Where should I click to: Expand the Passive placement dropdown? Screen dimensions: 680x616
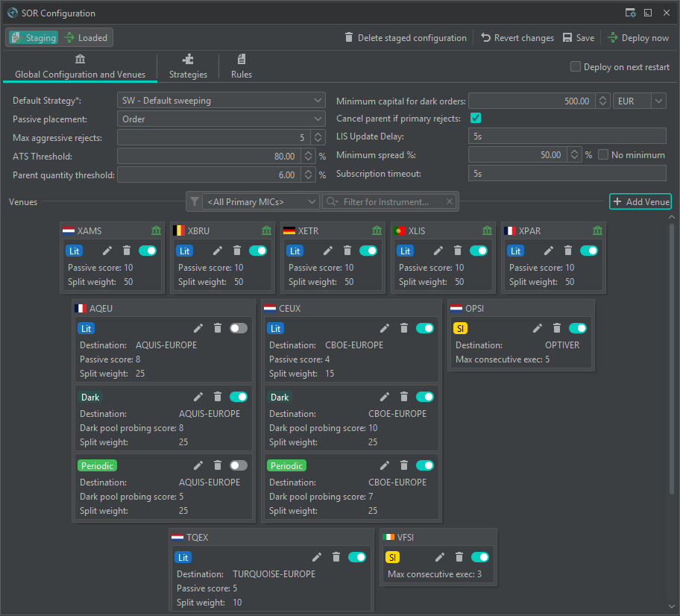[x=221, y=119]
